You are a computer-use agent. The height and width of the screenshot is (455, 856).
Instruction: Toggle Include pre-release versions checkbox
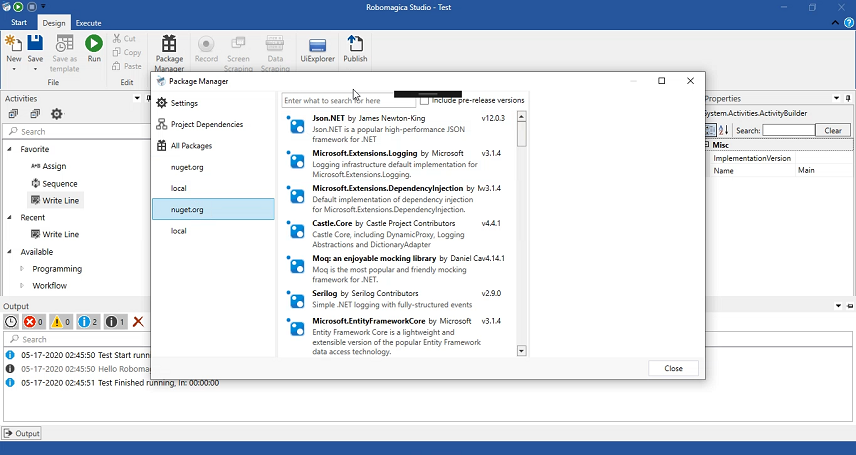click(x=424, y=101)
